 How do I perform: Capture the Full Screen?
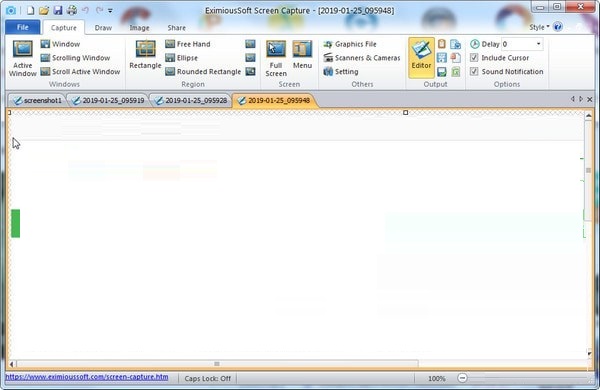point(276,58)
